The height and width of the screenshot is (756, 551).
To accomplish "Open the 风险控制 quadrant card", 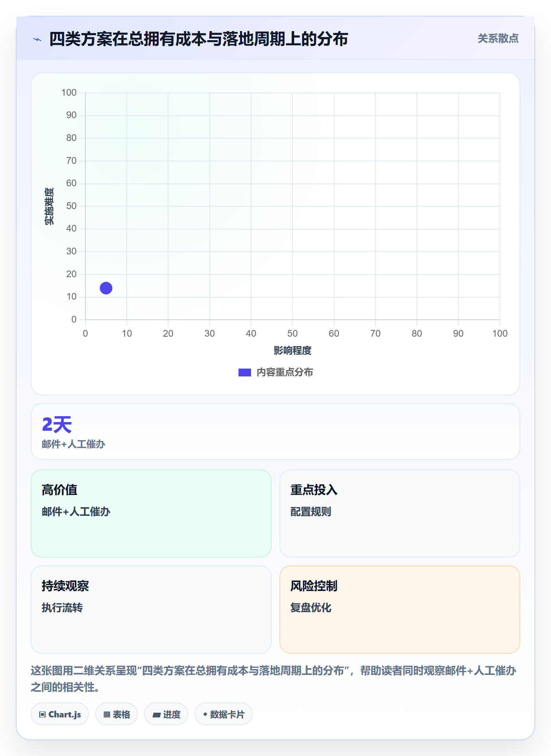I will point(400,610).
